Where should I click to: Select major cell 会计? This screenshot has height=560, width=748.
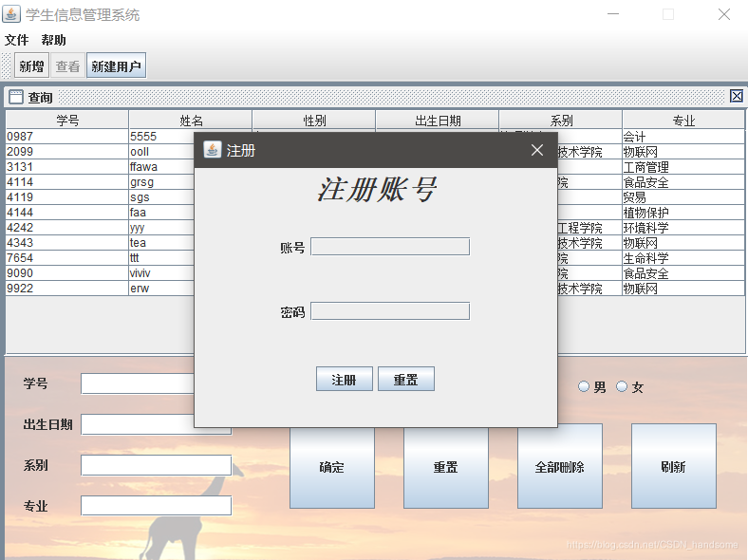[683, 137]
